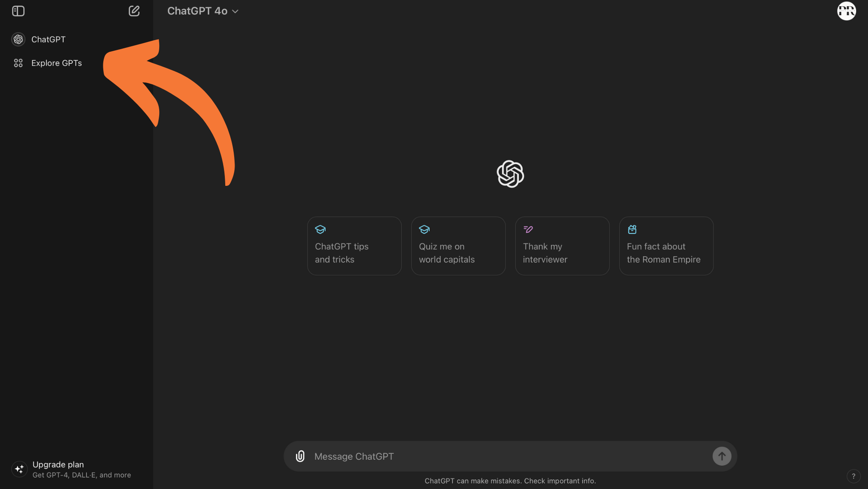Click the Explore GPTs grid icon

18,63
